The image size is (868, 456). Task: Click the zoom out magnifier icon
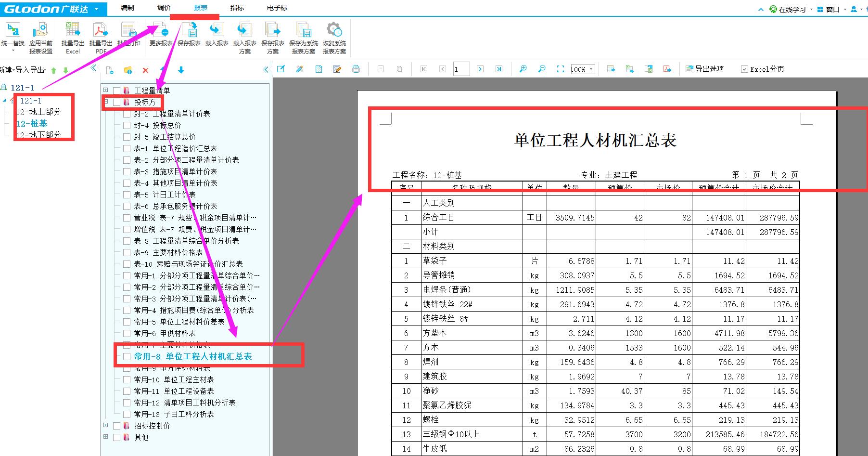coord(542,69)
